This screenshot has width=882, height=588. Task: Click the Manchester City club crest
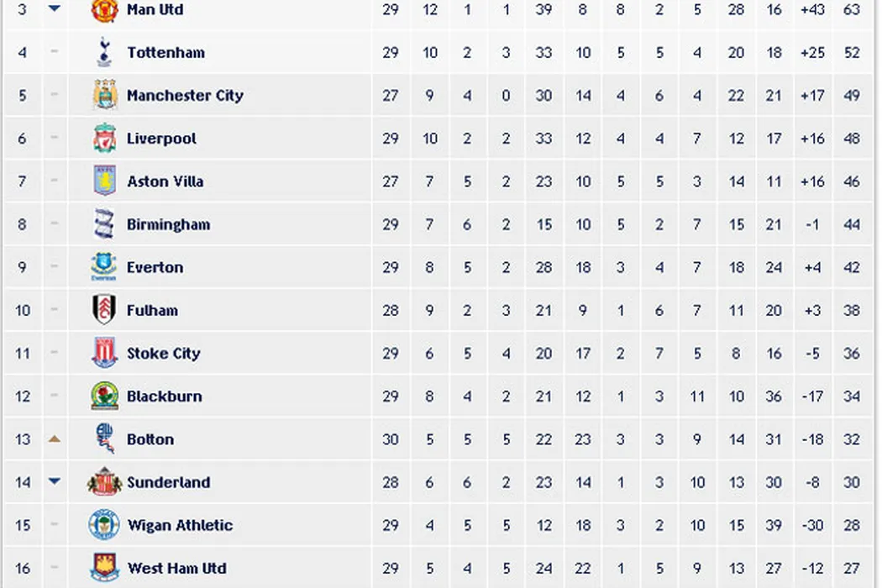click(104, 96)
